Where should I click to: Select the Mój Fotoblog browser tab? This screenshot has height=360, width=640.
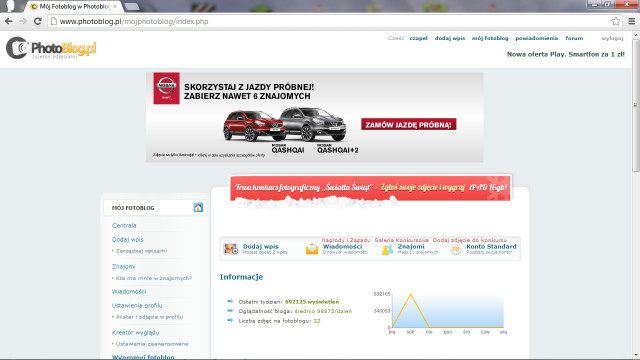pyautogui.click(x=73, y=7)
